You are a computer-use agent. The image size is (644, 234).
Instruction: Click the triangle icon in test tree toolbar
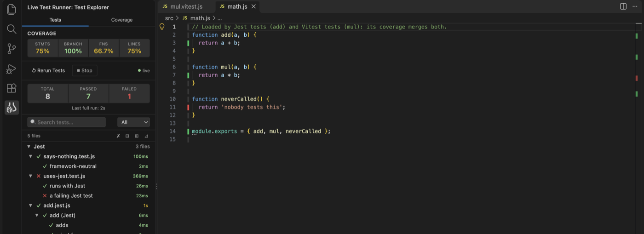(146, 136)
